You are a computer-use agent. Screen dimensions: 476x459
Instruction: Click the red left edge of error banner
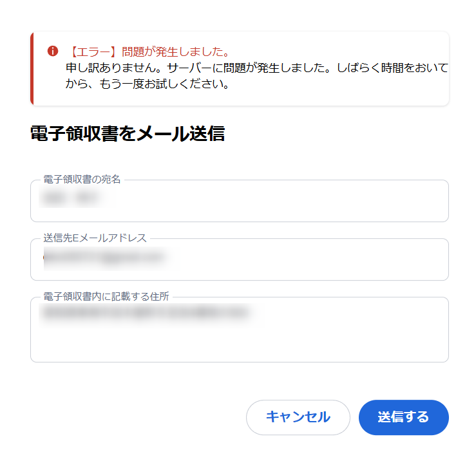point(32,68)
